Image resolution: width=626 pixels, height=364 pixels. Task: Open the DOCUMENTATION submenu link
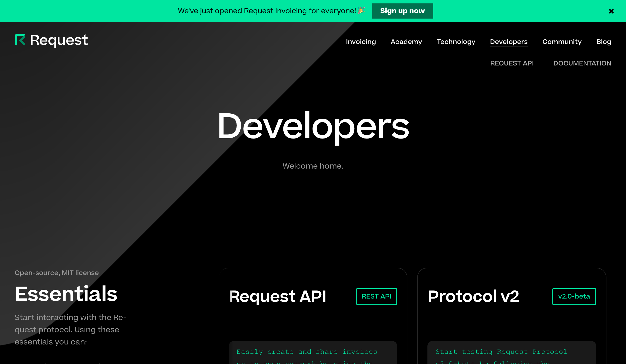[x=582, y=63]
